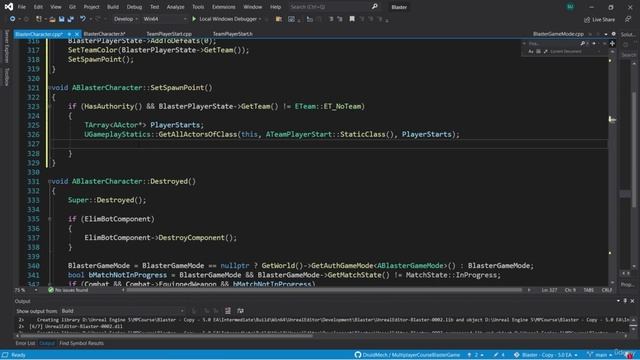
Task: Click the find in files folder icon
Action: point(279,19)
